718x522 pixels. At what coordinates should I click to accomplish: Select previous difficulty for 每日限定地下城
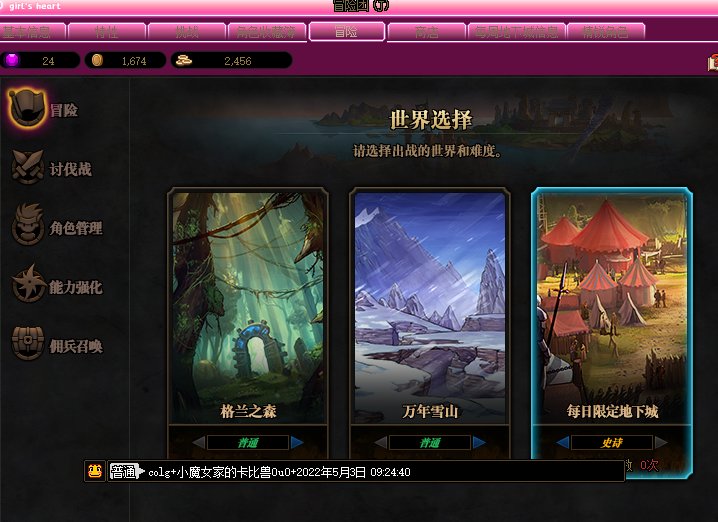(563, 442)
